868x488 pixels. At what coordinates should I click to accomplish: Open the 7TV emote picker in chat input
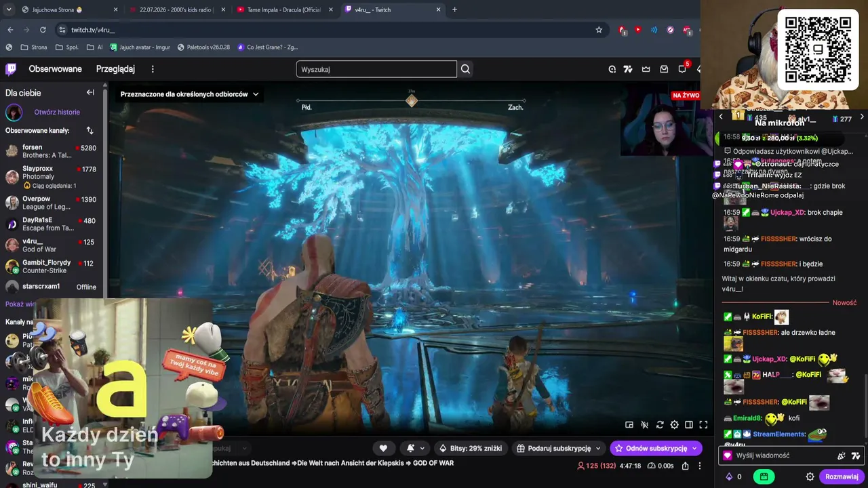click(x=856, y=455)
